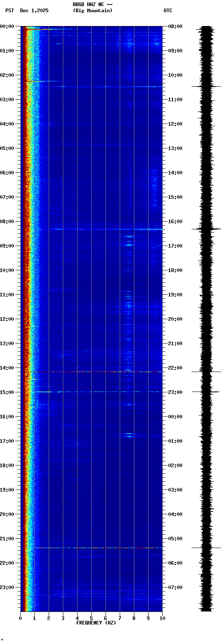This screenshot has width=224, height=644.
Task: Click the 'FREQUENCY (HZ)' axis label
Action: [x=96, y=623]
